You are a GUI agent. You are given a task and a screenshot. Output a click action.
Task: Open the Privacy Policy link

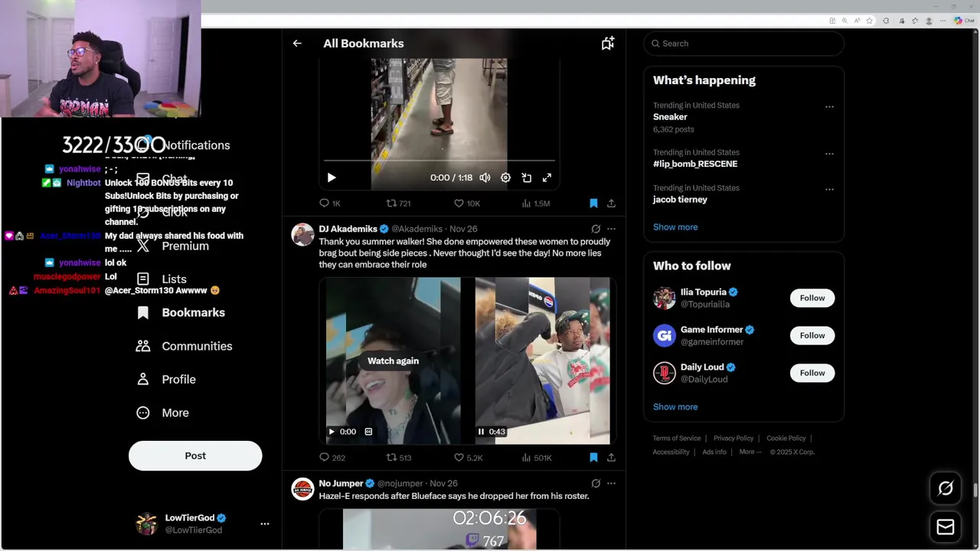point(733,439)
